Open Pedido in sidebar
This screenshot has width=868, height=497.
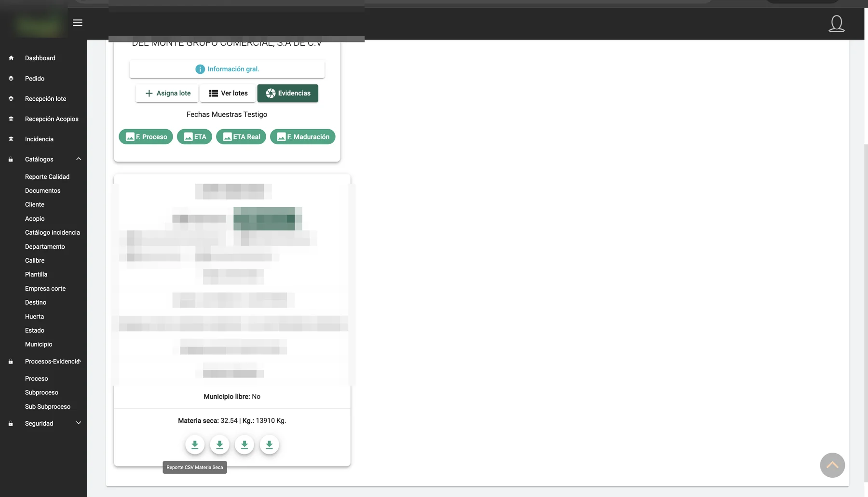coord(35,78)
